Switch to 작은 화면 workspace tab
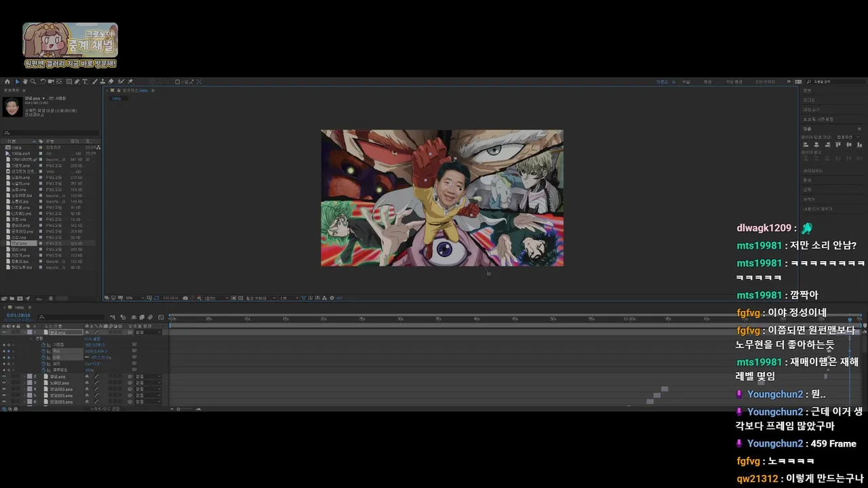 point(734,82)
